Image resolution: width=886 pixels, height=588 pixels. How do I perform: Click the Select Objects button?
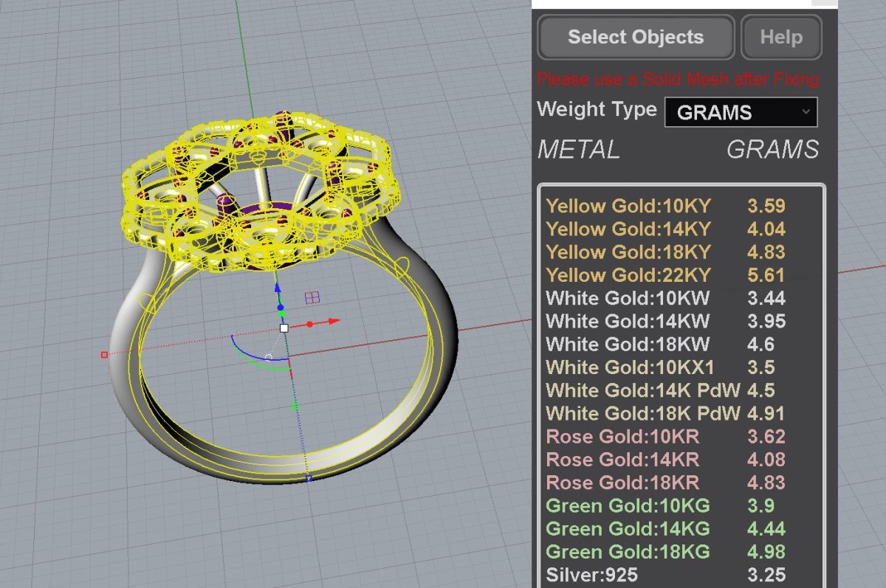click(x=636, y=37)
